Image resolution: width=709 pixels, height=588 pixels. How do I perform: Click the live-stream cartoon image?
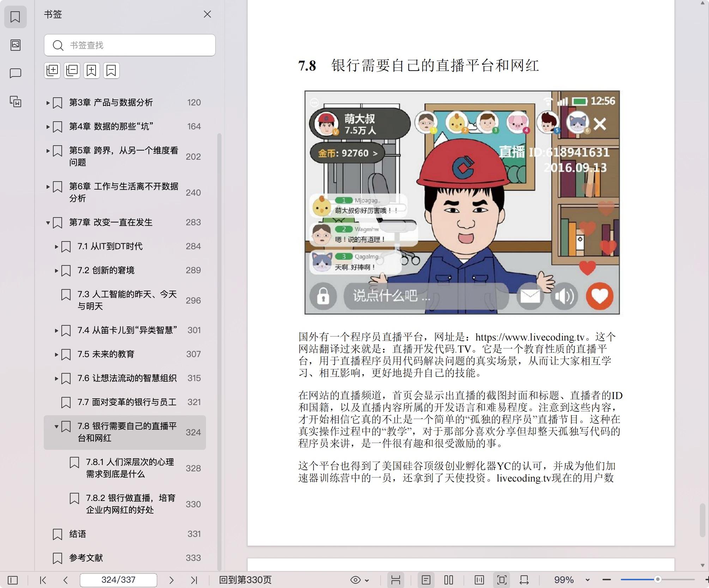462,202
